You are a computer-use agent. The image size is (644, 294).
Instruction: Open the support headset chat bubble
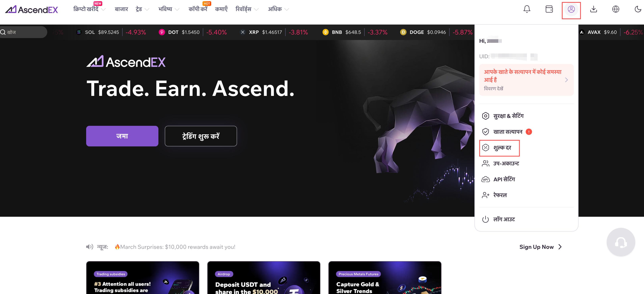(x=621, y=242)
